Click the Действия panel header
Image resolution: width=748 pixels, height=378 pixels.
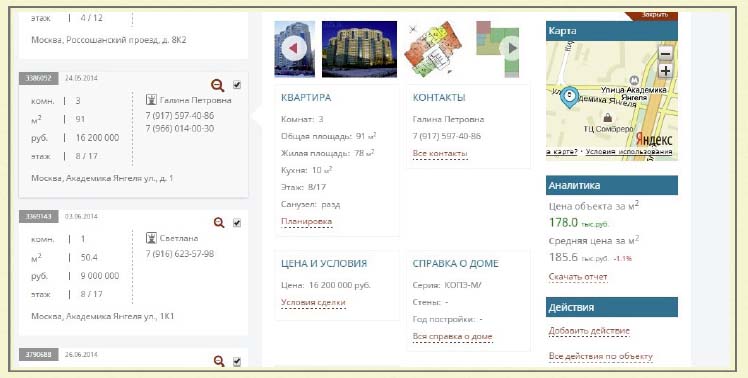612,307
